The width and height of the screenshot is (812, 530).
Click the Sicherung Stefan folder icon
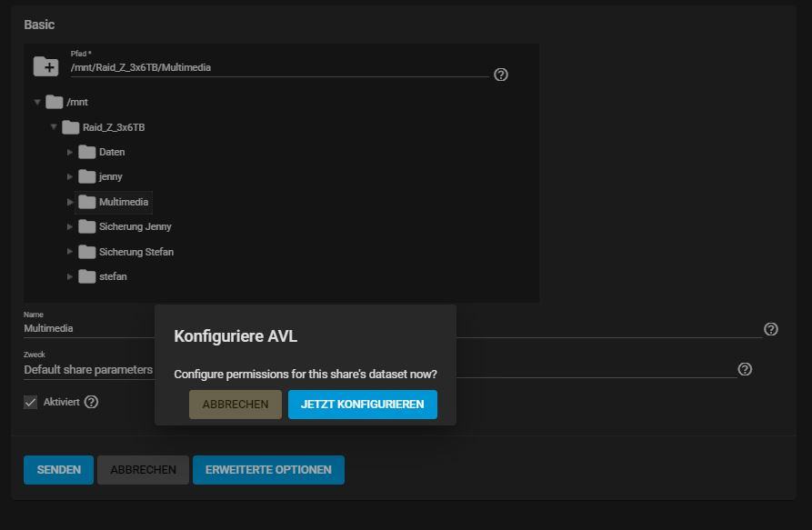(x=86, y=252)
